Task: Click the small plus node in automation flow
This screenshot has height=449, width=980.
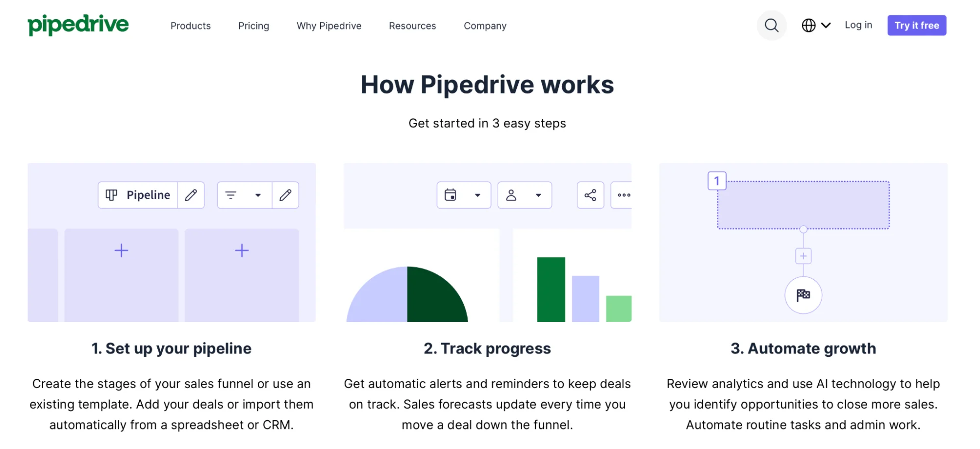Action: point(803,256)
